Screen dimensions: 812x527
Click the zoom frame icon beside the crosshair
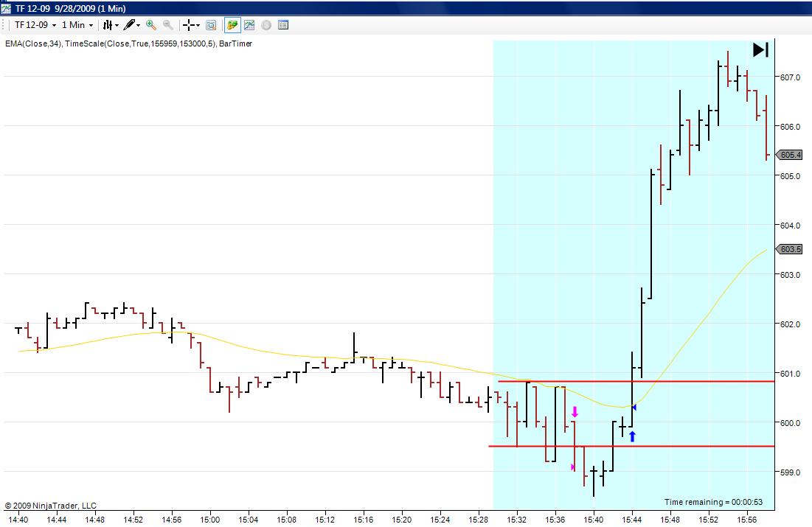[x=211, y=25]
